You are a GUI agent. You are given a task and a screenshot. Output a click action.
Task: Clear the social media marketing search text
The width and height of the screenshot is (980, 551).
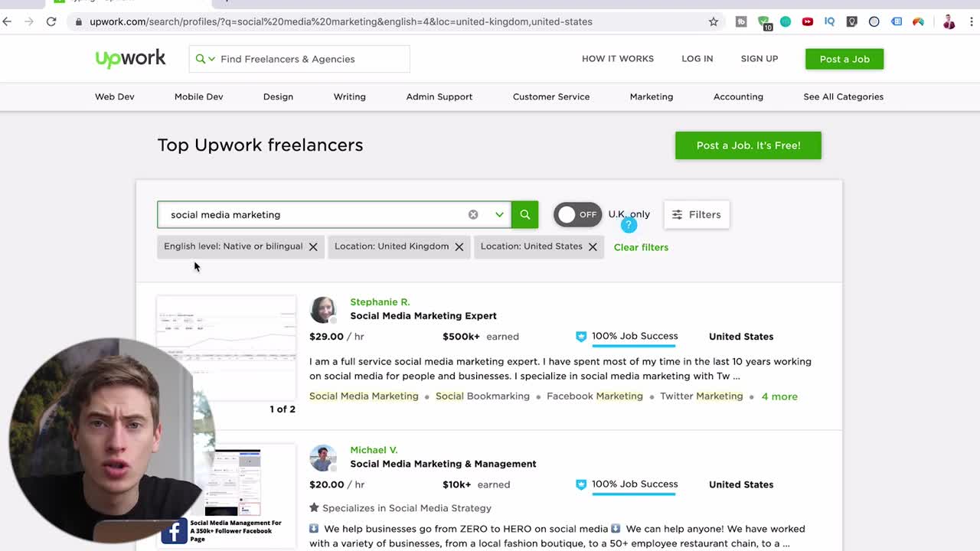(x=473, y=214)
